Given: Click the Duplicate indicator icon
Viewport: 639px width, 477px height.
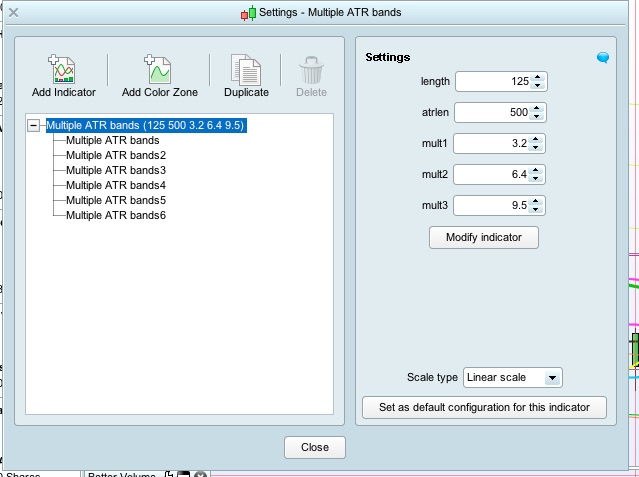Looking at the screenshot, I should click(x=246, y=69).
